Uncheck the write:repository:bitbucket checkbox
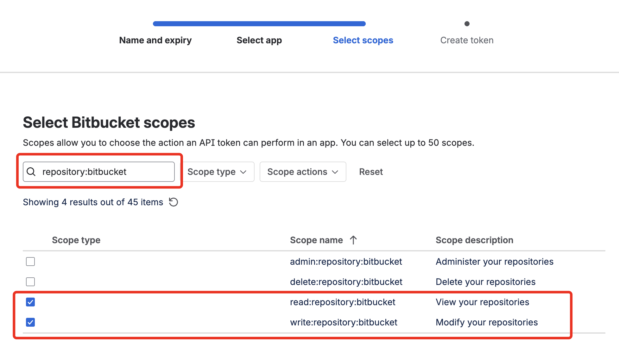Screen dimensions: 619x364 30,322
